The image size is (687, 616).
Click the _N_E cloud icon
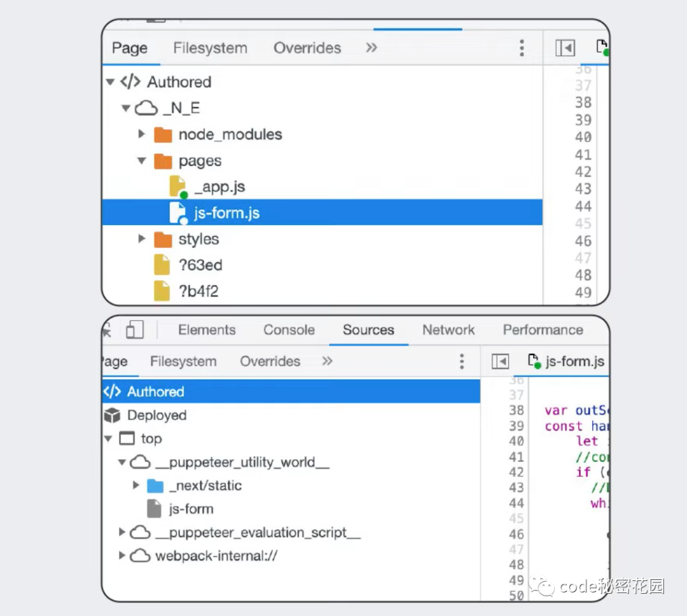coord(146,108)
